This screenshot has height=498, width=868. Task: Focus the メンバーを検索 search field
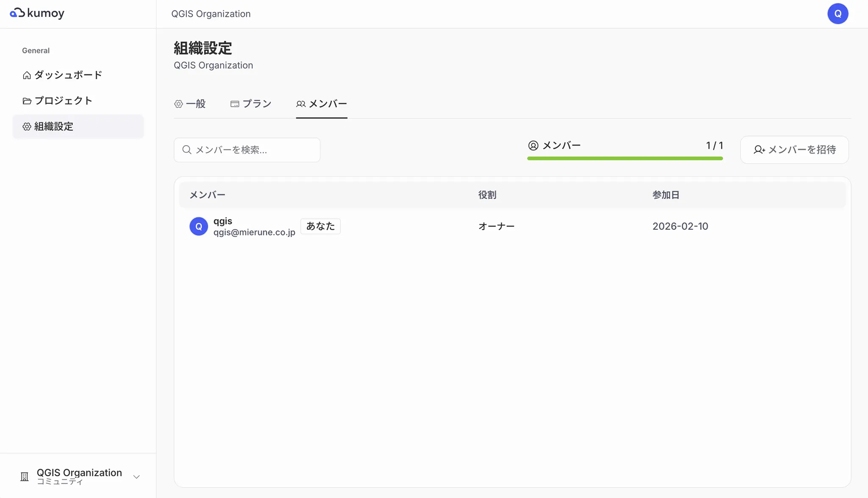click(253, 150)
